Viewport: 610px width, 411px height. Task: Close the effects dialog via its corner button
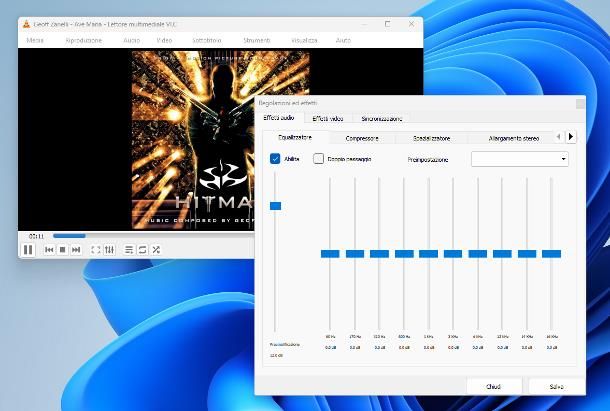pyautogui.click(x=580, y=104)
